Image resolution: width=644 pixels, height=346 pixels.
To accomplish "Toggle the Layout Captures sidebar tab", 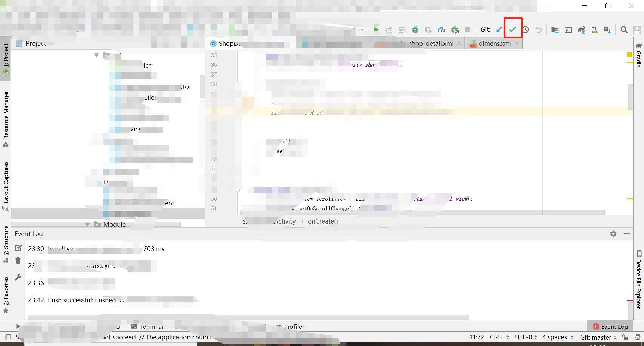I will pyautogui.click(x=6, y=186).
